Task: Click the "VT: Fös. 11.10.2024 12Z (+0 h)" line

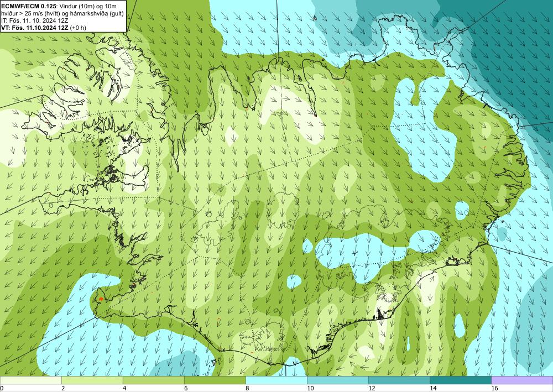Action: [x=43, y=28]
